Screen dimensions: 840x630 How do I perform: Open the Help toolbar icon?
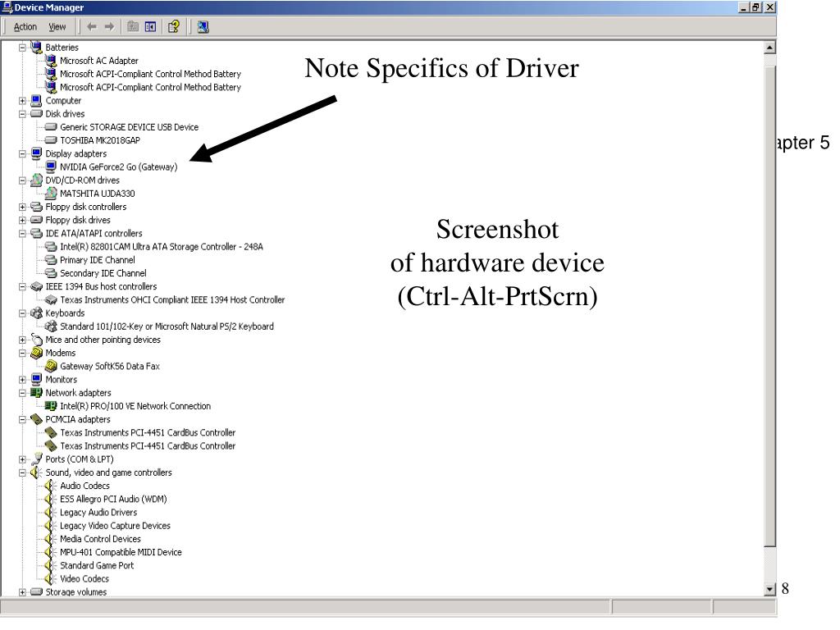point(173,26)
